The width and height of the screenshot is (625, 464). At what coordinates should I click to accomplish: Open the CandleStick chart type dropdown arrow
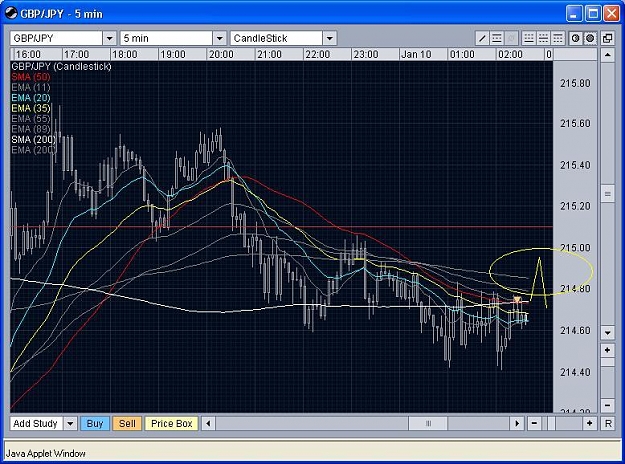(330, 38)
